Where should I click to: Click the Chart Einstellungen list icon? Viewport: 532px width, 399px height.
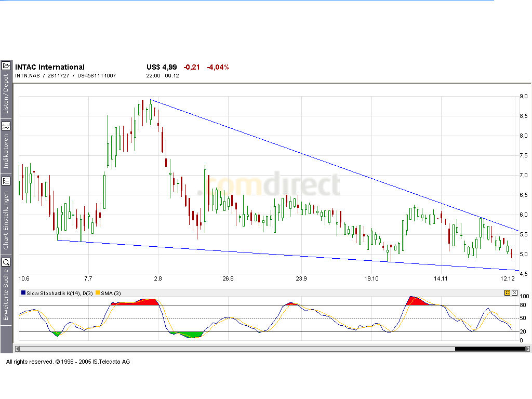tap(6, 181)
